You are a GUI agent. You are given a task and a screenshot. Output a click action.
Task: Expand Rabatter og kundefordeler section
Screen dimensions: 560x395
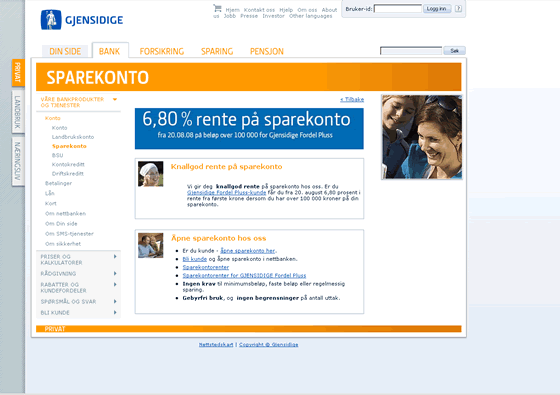(x=79, y=288)
